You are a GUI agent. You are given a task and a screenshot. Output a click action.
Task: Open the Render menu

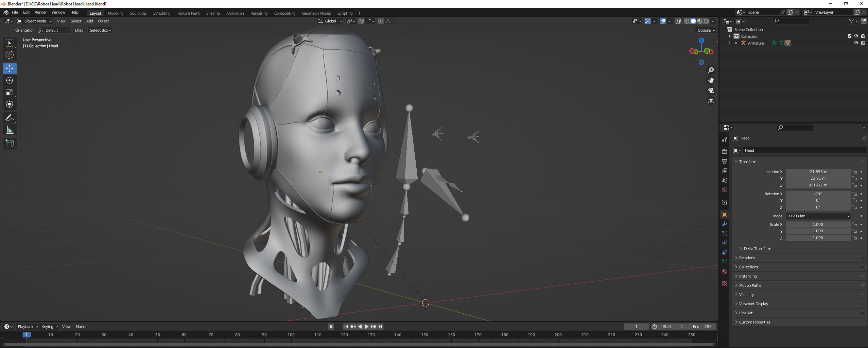[40, 12]
